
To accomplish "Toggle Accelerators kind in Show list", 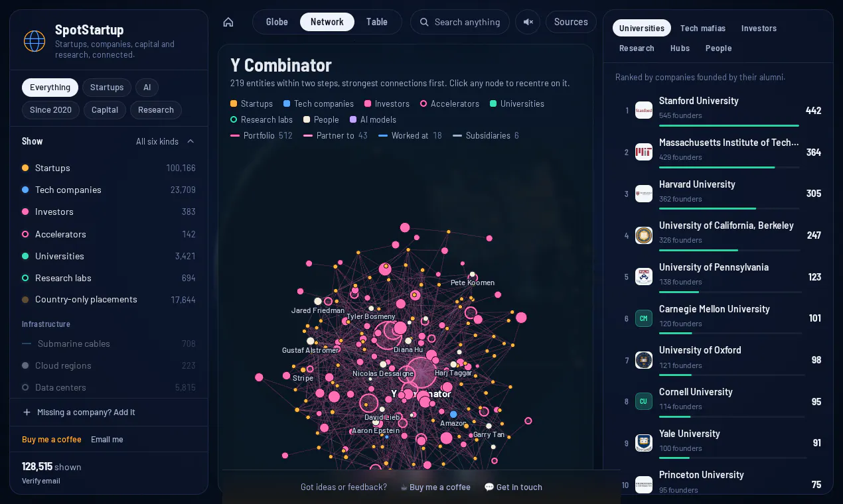I will 109,234.
